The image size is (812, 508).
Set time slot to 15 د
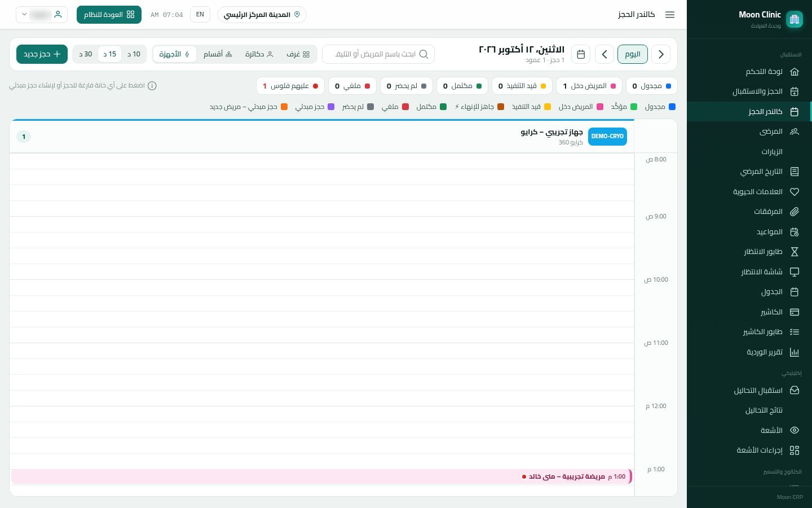click(x=109, y=54)
